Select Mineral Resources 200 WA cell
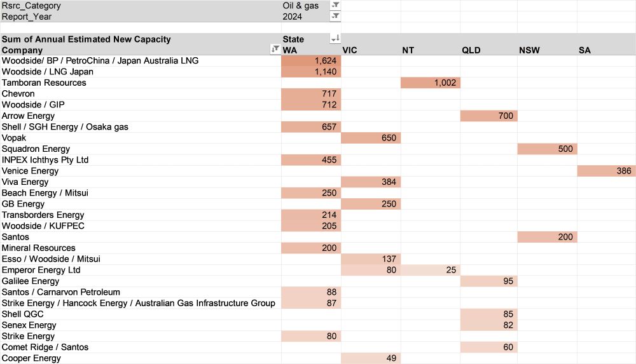 (x=311, y=248)
